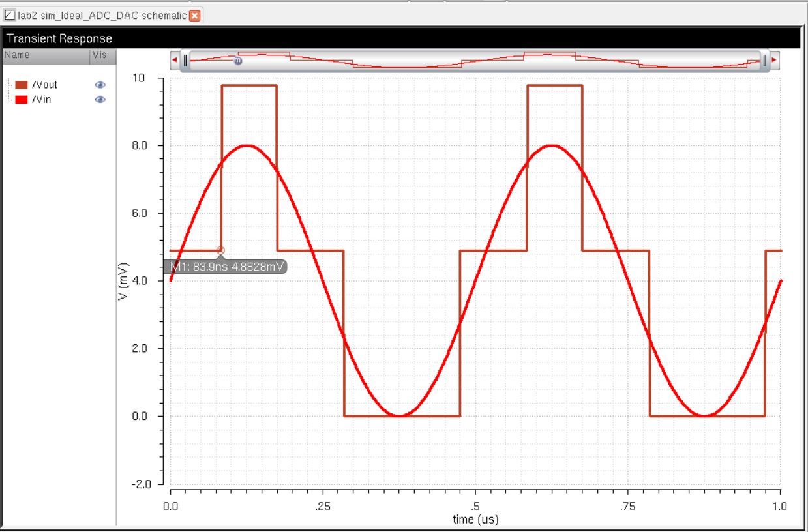808x532 pixels.
Task: Click the M1 marker point circle on /Vout
Action: pyautogui.click(x=220, y=250)
